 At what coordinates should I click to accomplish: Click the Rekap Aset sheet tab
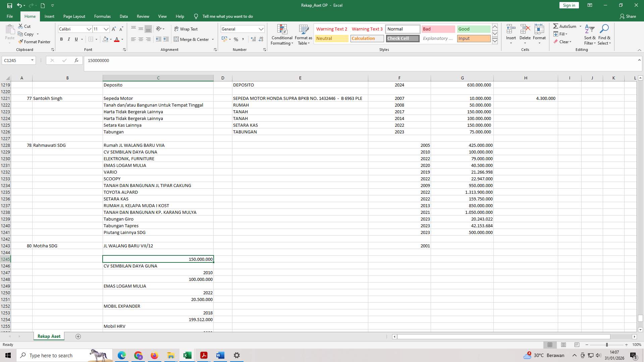pos(49,336)
